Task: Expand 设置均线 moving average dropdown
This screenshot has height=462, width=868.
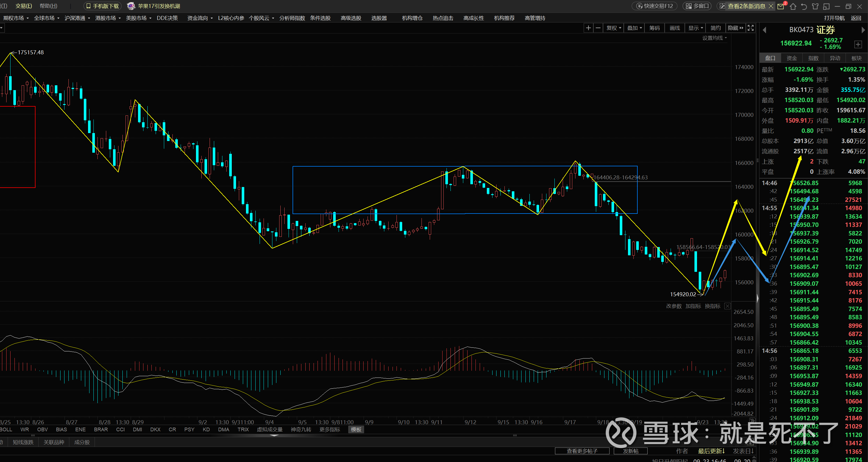Action: coord(714,38)
